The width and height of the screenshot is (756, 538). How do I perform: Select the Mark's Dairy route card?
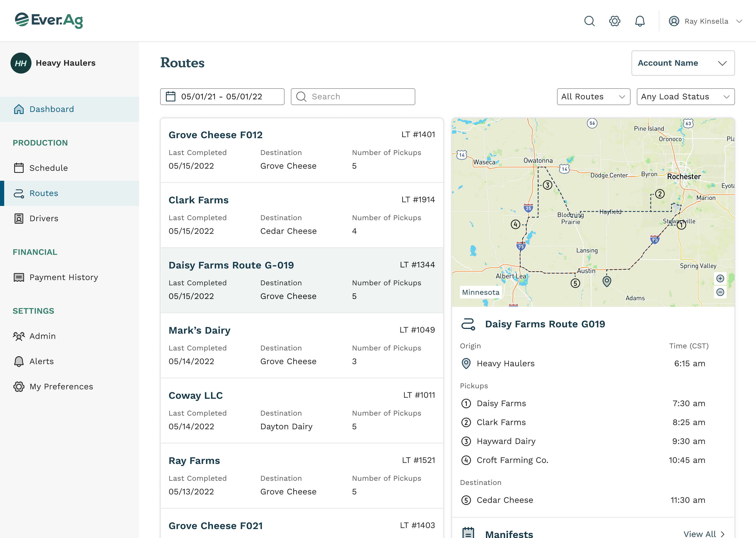pos(302,345)
